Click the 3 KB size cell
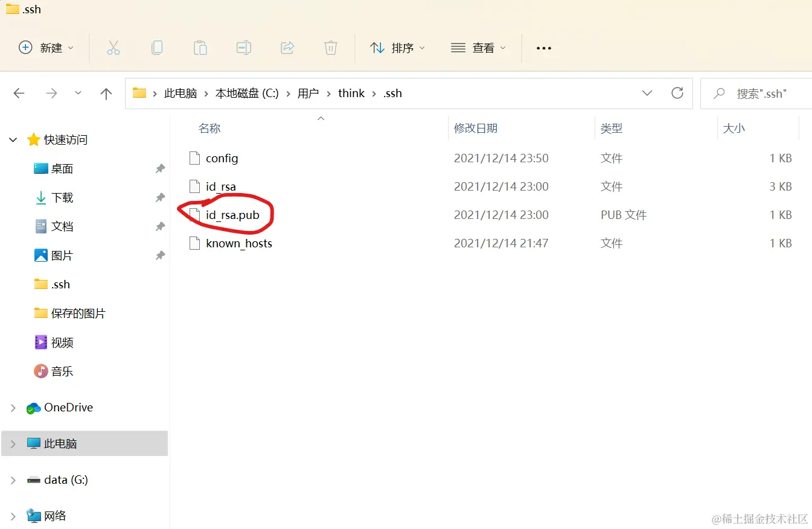Viewport: 812px width, 529px height. [x=781, y=186]
